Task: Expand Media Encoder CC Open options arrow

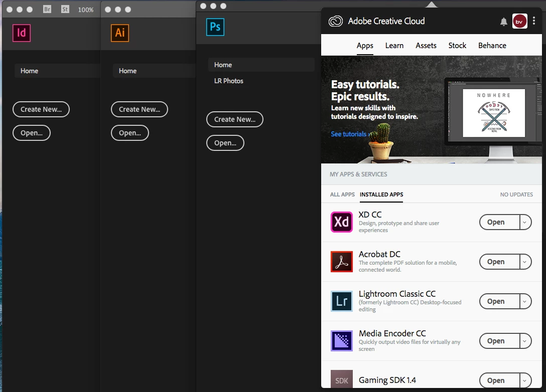Action: 525,341
